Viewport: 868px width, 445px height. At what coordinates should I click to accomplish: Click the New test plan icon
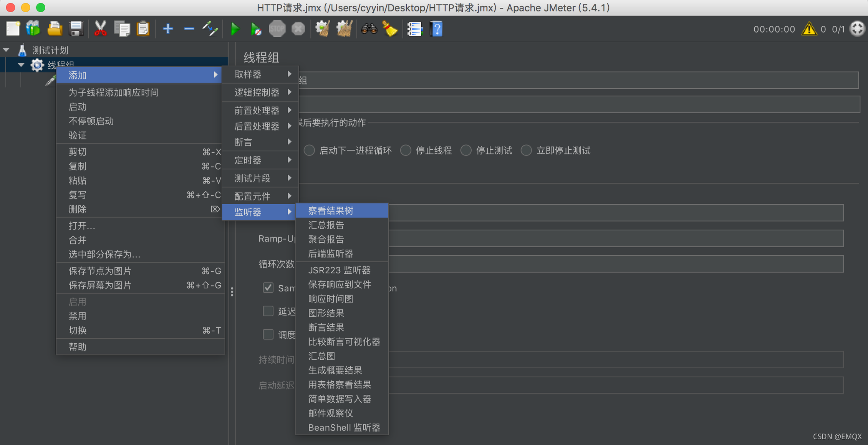pos(13,29)
